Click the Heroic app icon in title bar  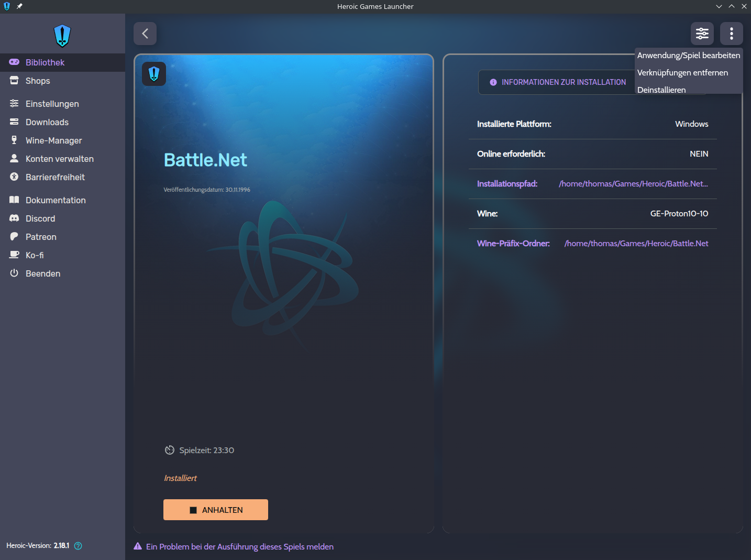coord(7,6)
